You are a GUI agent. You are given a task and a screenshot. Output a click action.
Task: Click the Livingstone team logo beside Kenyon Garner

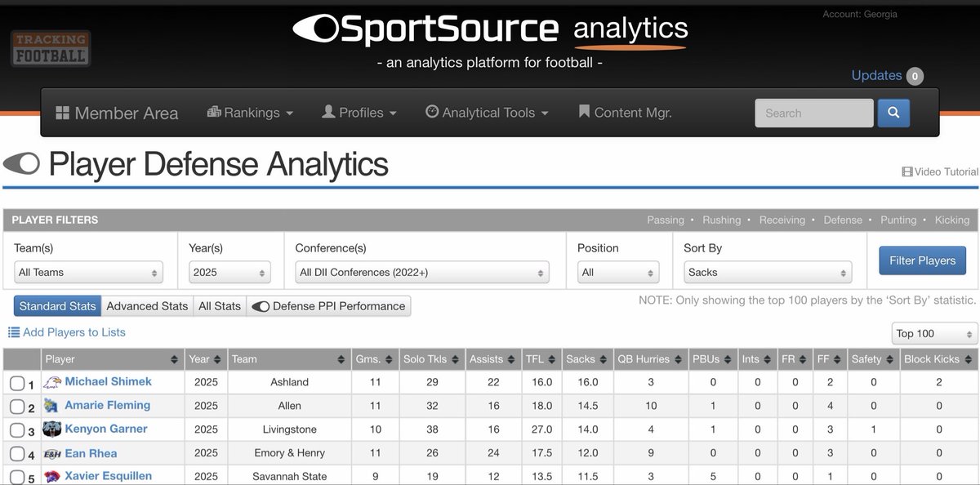51,429
